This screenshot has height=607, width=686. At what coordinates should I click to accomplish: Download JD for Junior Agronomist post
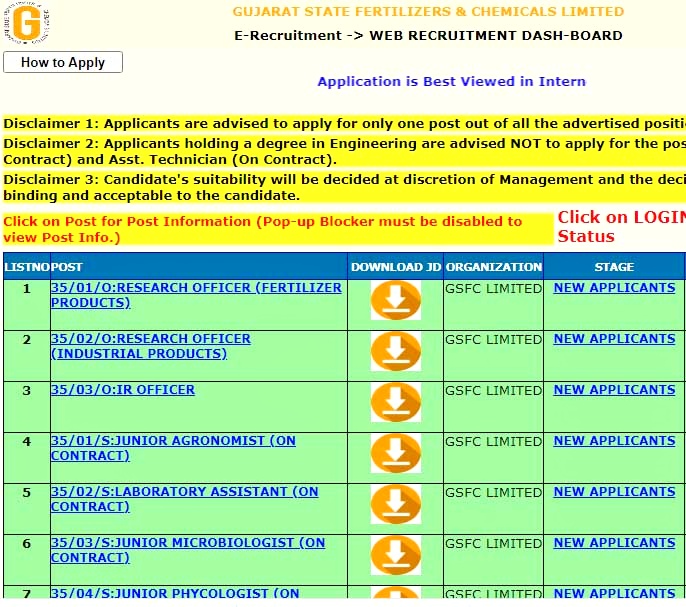click(x=396, y=453)
